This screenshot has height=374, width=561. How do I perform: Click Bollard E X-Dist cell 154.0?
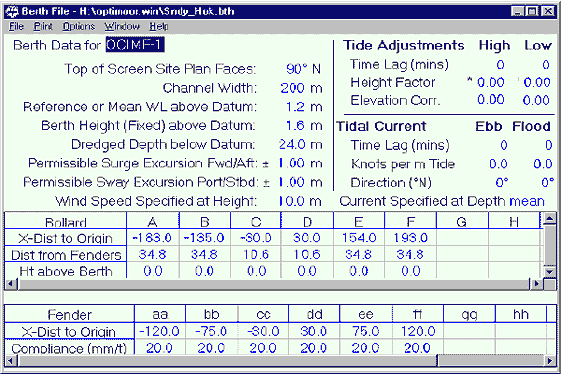click(359, 238)
